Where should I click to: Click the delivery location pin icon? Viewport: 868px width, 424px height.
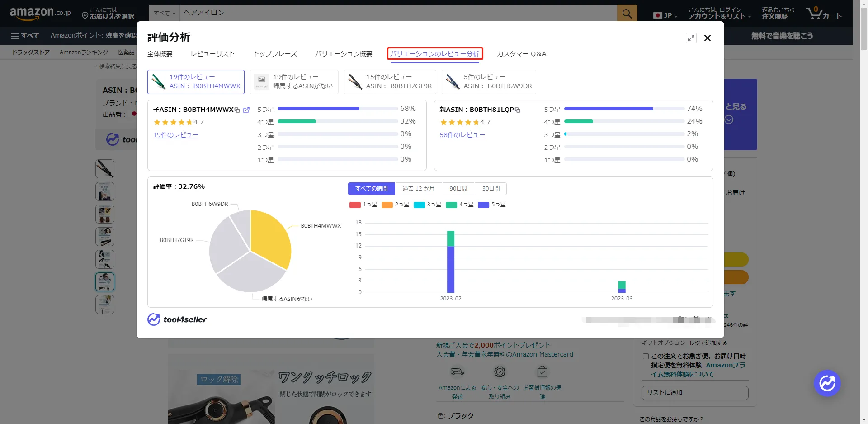[x=85, y=16]
